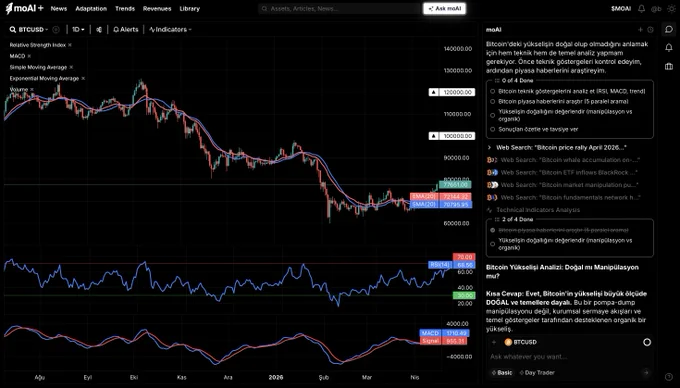Open Web Search 'Bitcoin market manipulation' result
The image size is (680, 388).
[563, 185]
